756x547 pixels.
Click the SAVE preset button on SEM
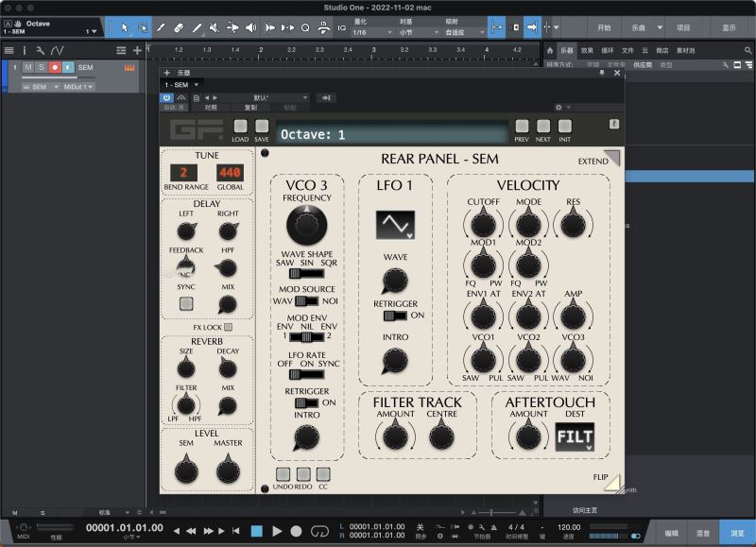pyautogui.click(x=262, y=127)
